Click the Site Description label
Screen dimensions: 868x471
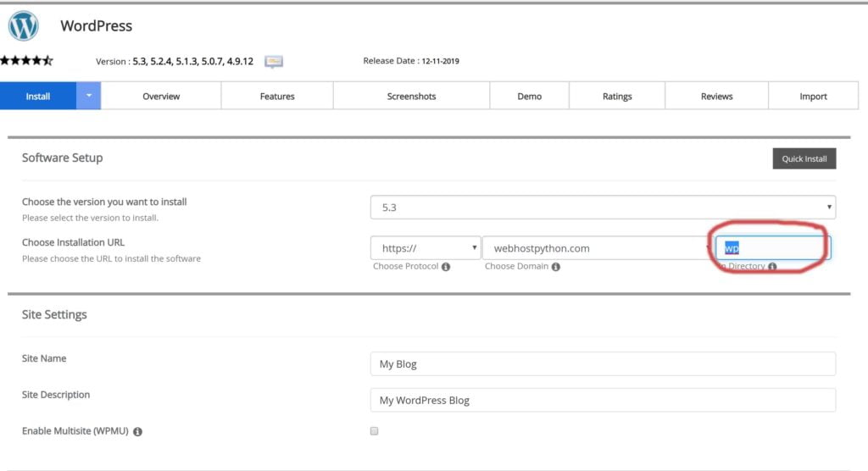pos(55,395)
